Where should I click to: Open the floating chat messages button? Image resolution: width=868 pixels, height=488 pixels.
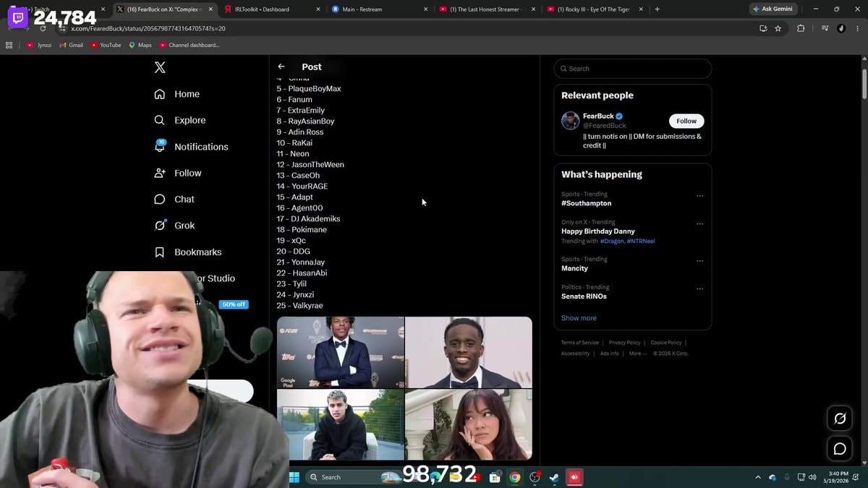point(840,449)
